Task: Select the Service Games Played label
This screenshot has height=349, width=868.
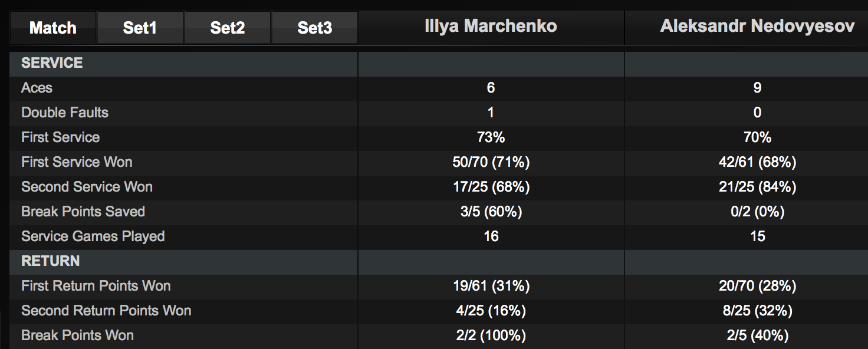Action: pos(93,236)
